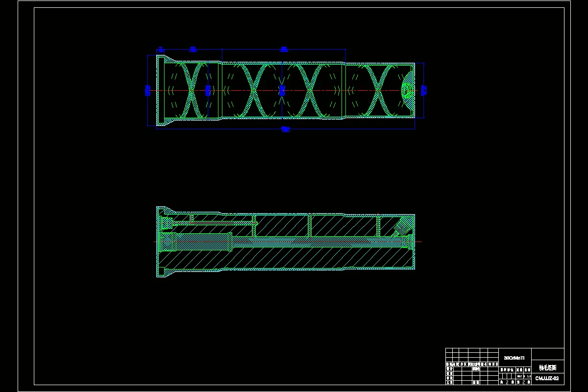This screenshot has width=588, height=392.
Task: Select the drawing title 轴毛坯图
Action: (x=547, y=367)
